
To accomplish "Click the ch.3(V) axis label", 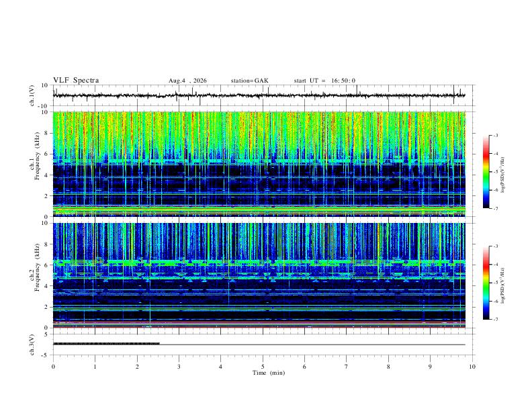I will click(x=32, y=345).
